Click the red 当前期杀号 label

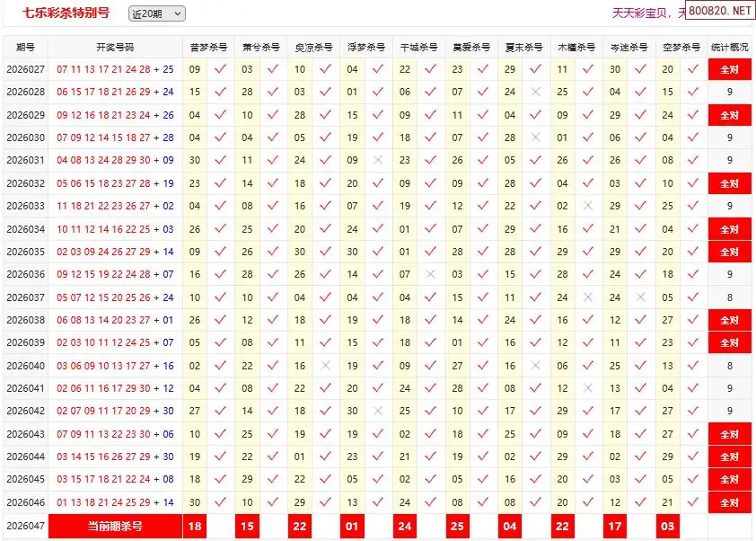[115, 527]
